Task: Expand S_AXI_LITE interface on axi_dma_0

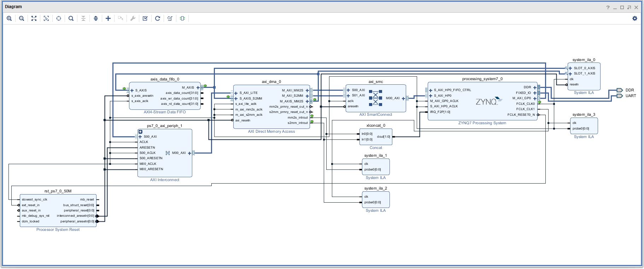Action: click(236, 93)
